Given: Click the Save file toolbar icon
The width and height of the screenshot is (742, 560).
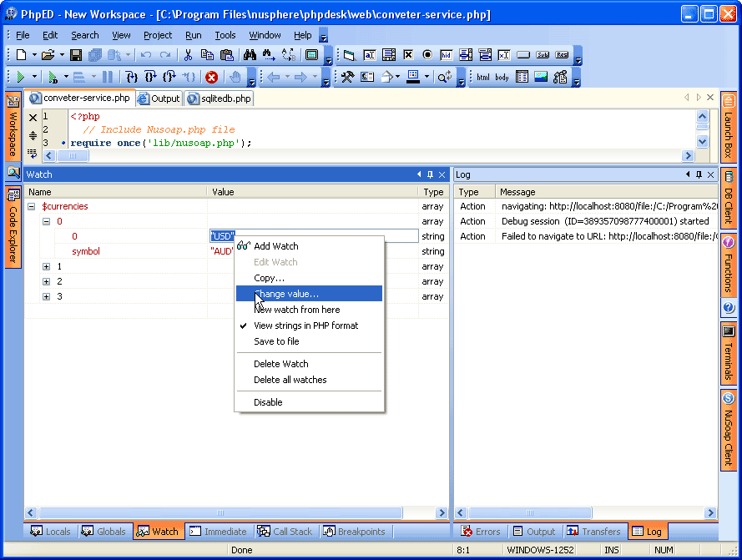Looking at the screenshot, I should click(76, 55).
